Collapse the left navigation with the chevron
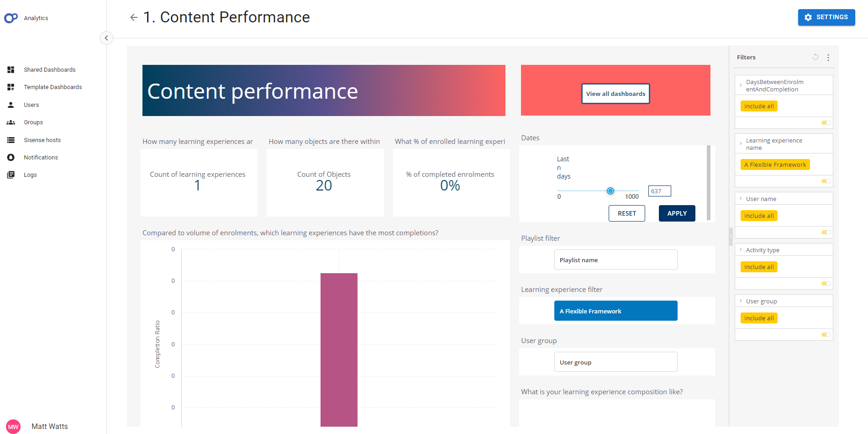 point(106,38)
